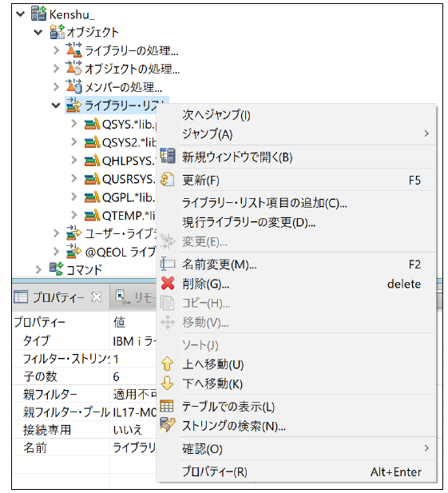Viewport: 448px width, 493px height.
Task: Close the プロパティー tab
Action: click(97, 296)
